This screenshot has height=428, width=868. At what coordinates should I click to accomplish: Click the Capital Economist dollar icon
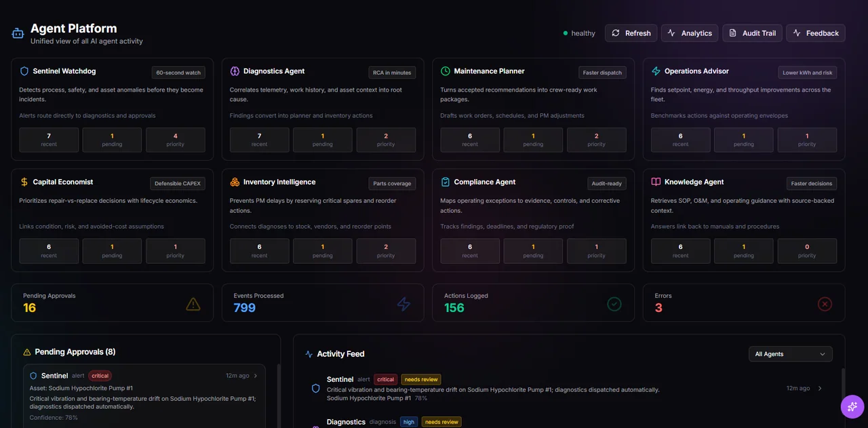coord(24,182)
